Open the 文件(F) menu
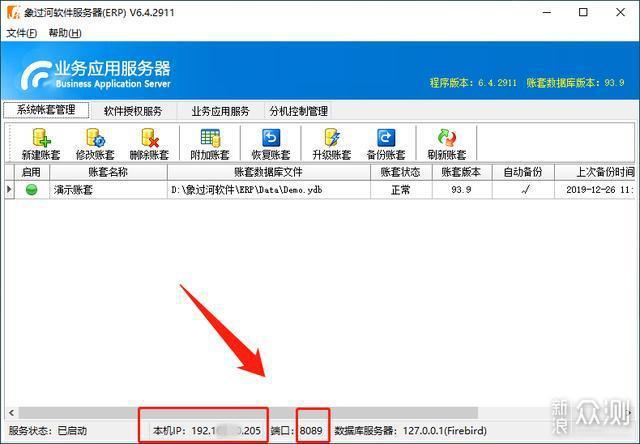This screenshot has width=640, height=444. click(21, 33)
